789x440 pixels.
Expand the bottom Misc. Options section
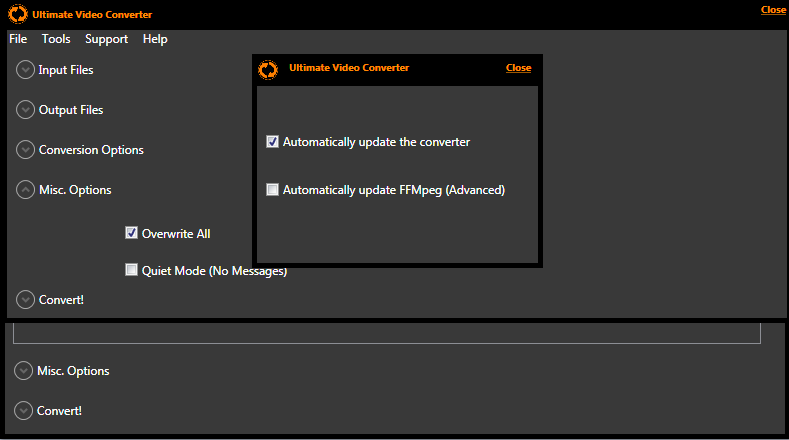pyautogui.click(x=24, y=371)
